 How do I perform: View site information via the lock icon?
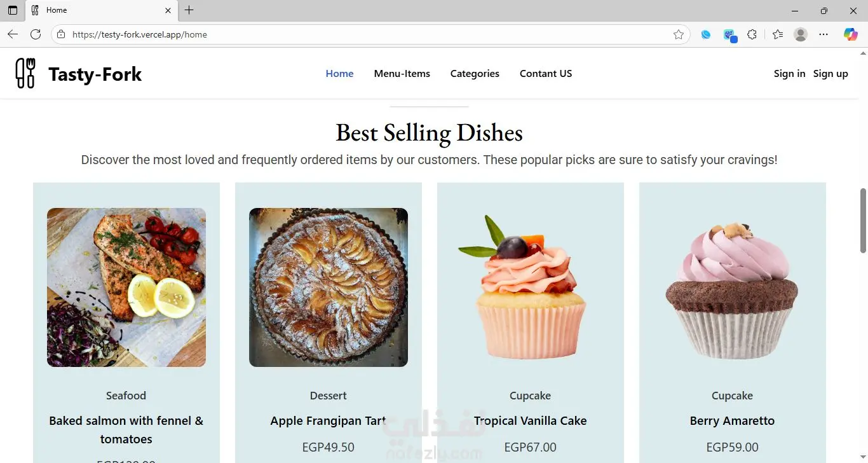pyautogui.click(x=61, y=34)
